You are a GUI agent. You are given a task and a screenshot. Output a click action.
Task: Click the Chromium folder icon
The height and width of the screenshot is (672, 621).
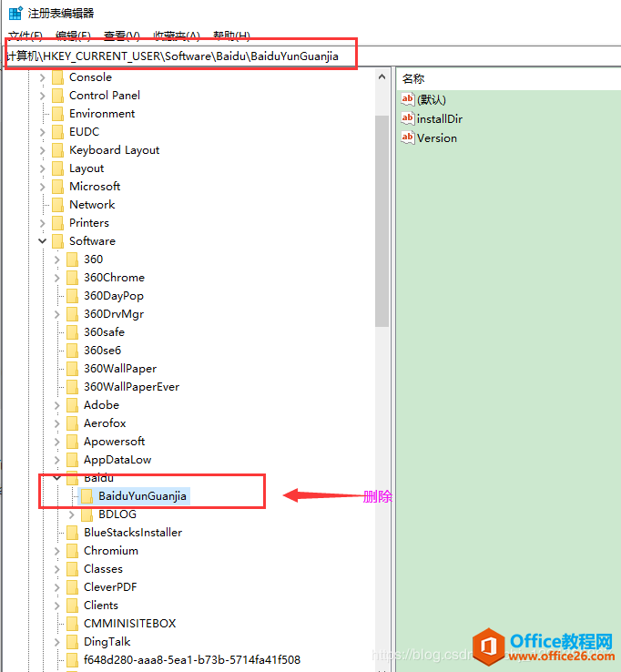coord(73,551)
